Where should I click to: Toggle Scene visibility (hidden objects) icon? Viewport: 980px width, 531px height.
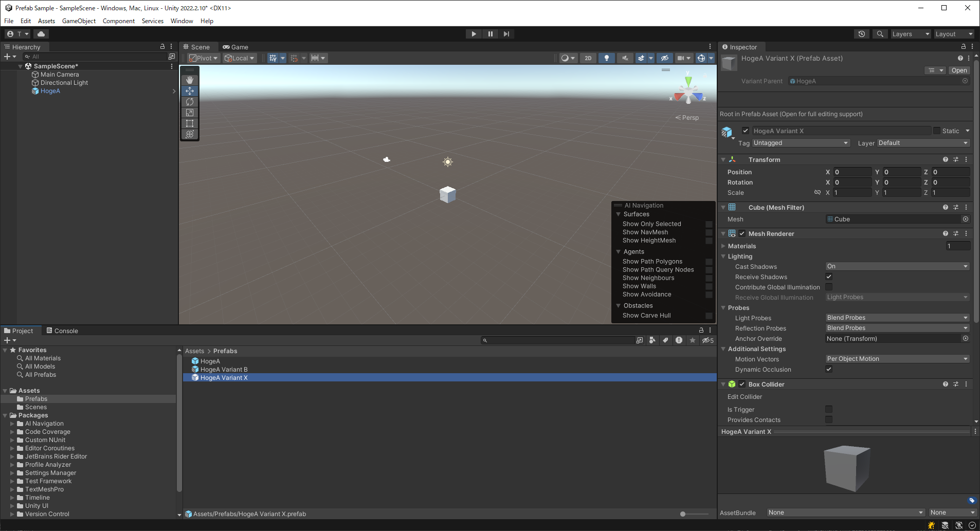(x=664, y=58)
